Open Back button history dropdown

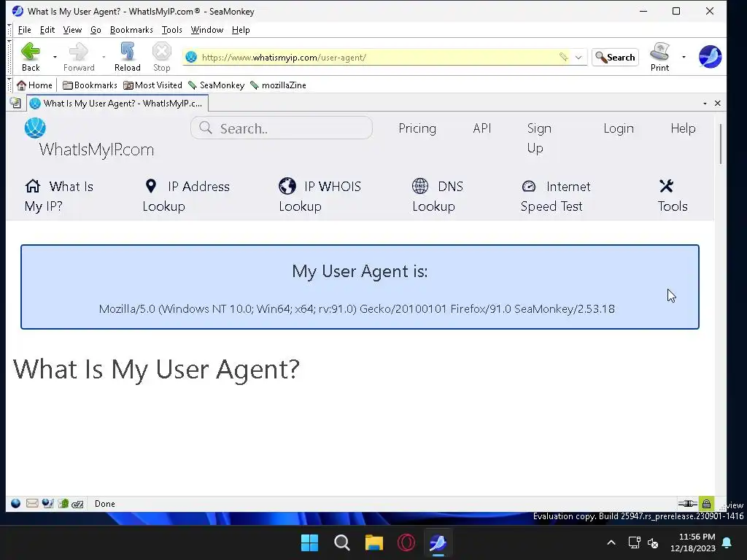point(55,57)
